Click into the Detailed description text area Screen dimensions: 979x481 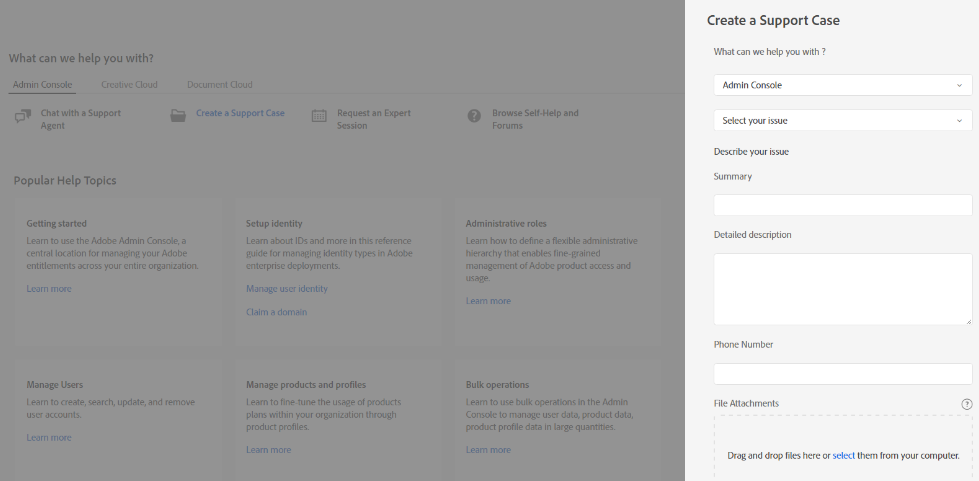pyautogui.click(x=842, y=289)
